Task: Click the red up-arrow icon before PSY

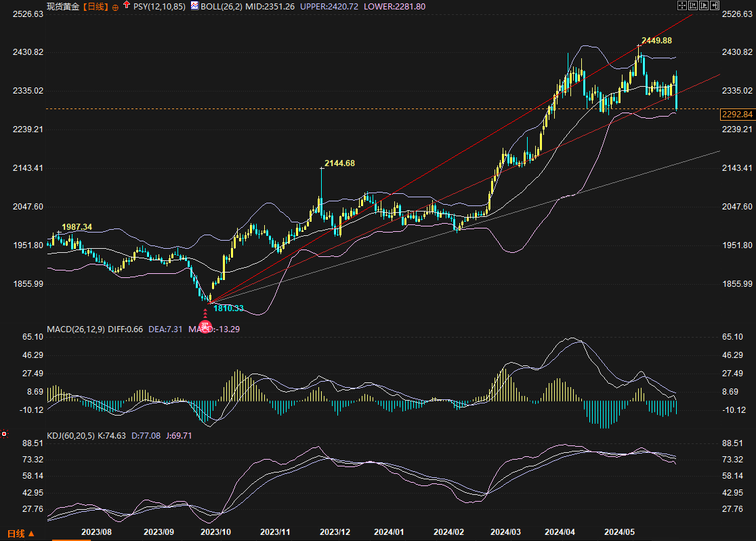Action: coord(126,5)
